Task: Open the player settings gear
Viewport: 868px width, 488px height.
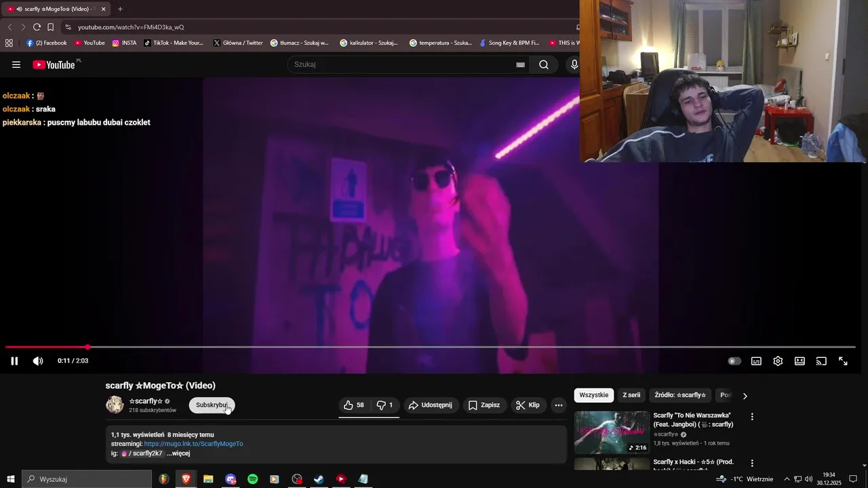Action: click(778, 361)
